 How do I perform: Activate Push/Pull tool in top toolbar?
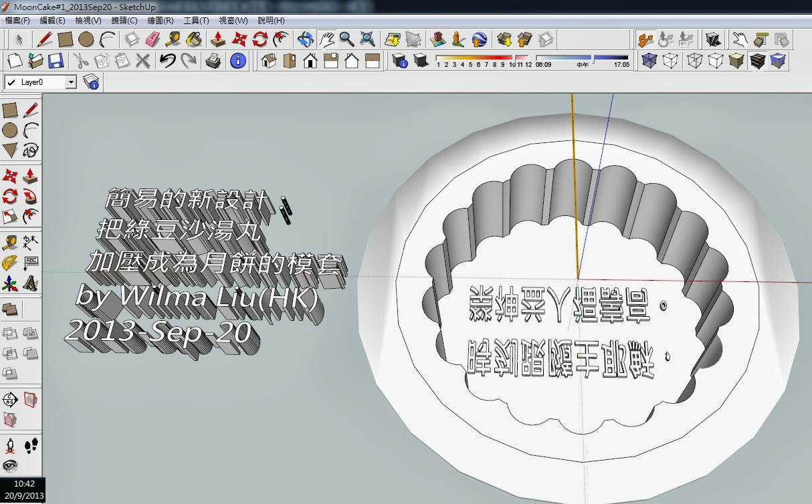[x=218, y=39]
